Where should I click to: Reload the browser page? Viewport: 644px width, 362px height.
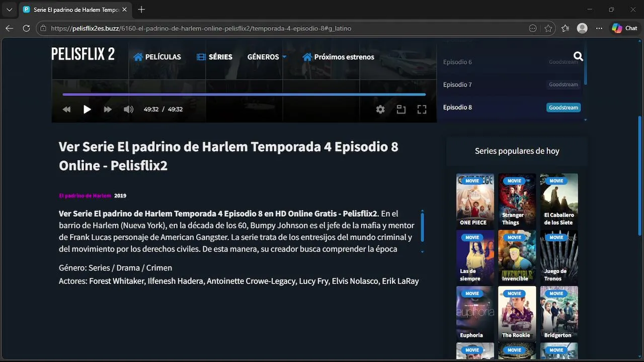tap(26, 28)
